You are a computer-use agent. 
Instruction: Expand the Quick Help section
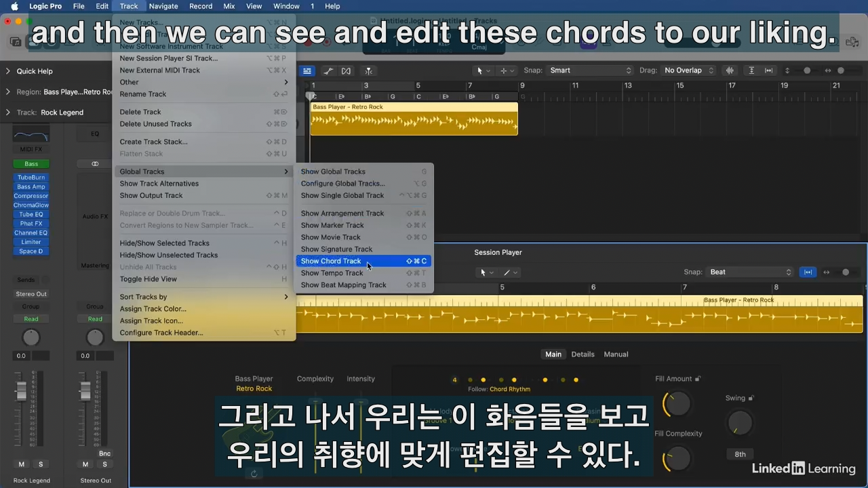pyautogui.click(x=8, y=71)
